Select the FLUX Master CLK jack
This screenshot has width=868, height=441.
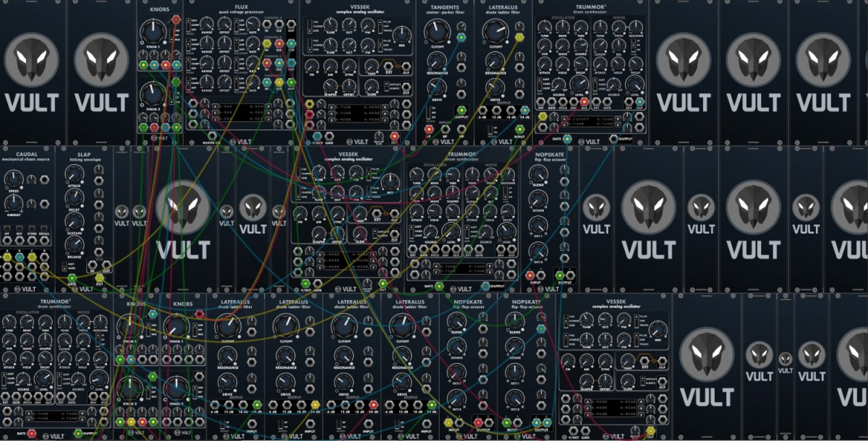point(212,136)
